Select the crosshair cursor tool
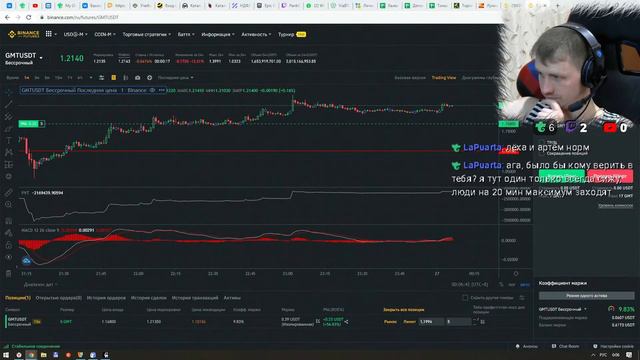 [x=9, y=92]
